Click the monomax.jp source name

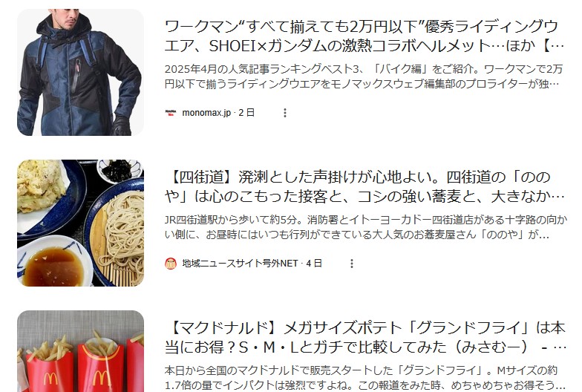coord(206,113)
